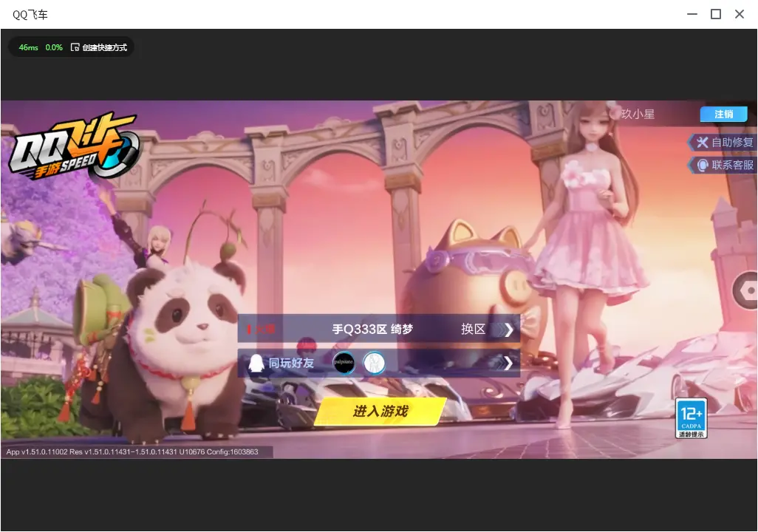Click the shortcut icon beside 创建快捷方式
Viewport: 758px width, 532px height.
coord(75,47)
